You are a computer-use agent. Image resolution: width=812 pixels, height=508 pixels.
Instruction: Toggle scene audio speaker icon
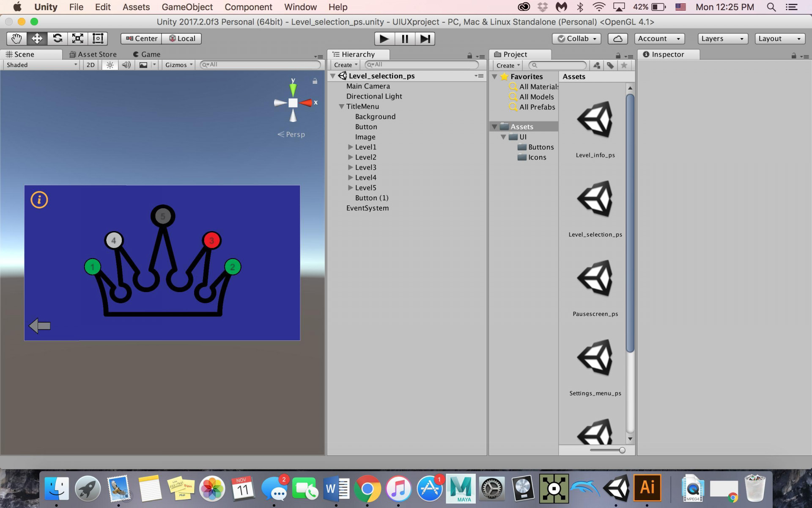tap(126, 65)
